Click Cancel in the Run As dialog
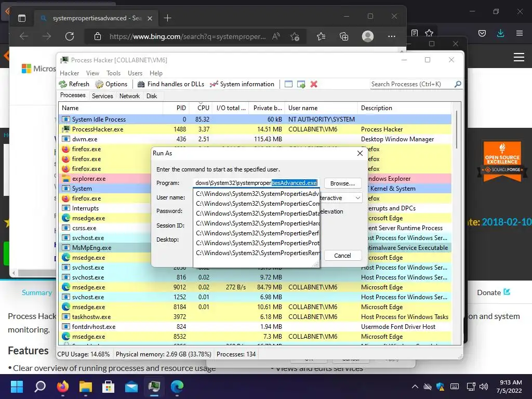532x399 pixels. [x=342, y=256]
